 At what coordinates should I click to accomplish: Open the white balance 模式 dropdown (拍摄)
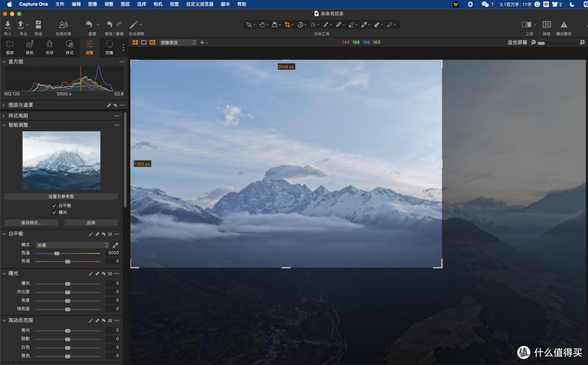(x=72, y=245)
